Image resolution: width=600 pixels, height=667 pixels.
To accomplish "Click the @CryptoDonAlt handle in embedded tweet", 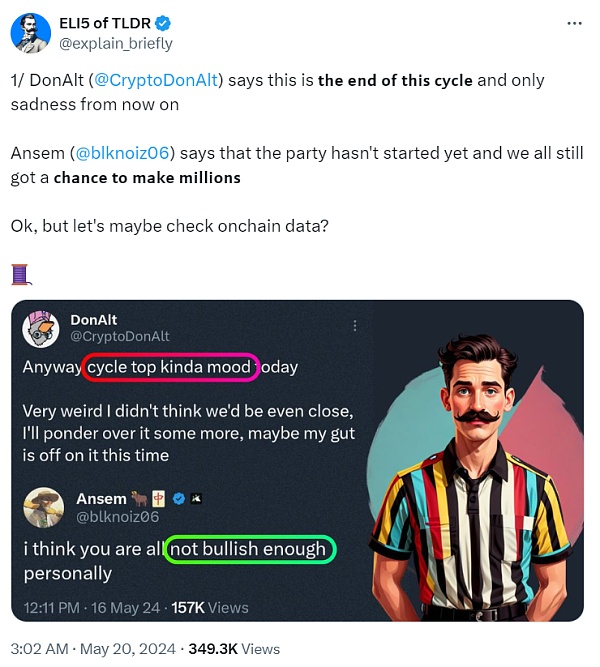I will click(x=120, y=337).
